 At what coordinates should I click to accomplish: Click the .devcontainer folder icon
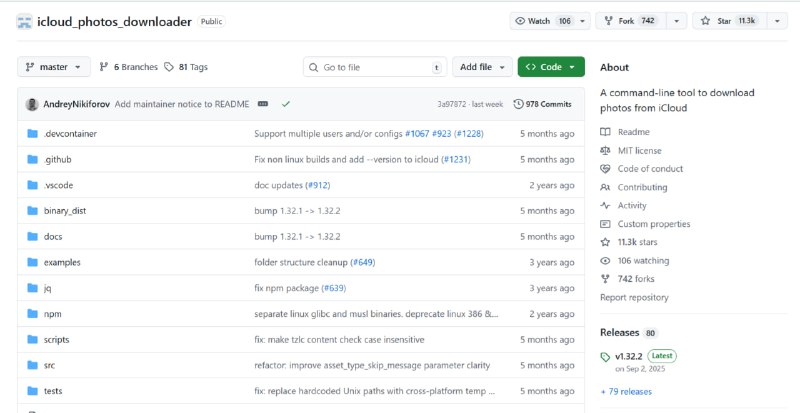tap(33, 134)
